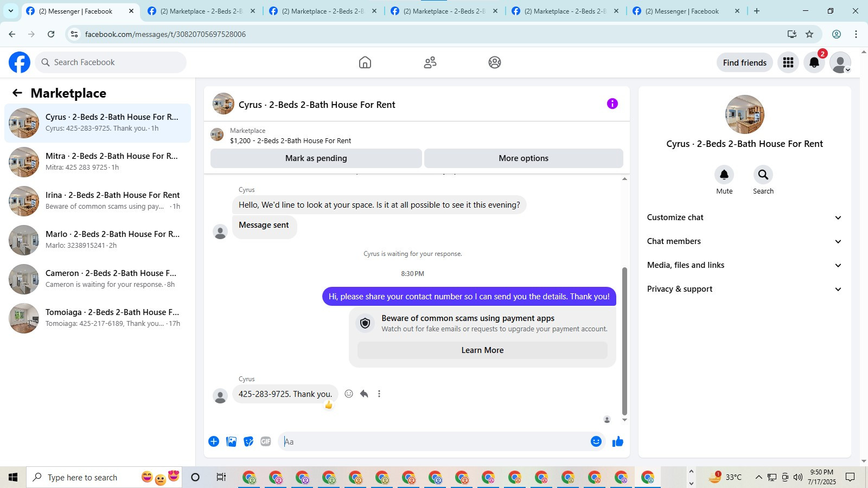Bookmark this page with the star icon

tap(809, 34)
